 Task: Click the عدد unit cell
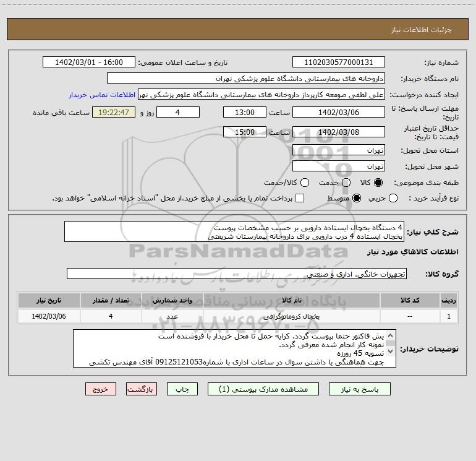(172, 316)
